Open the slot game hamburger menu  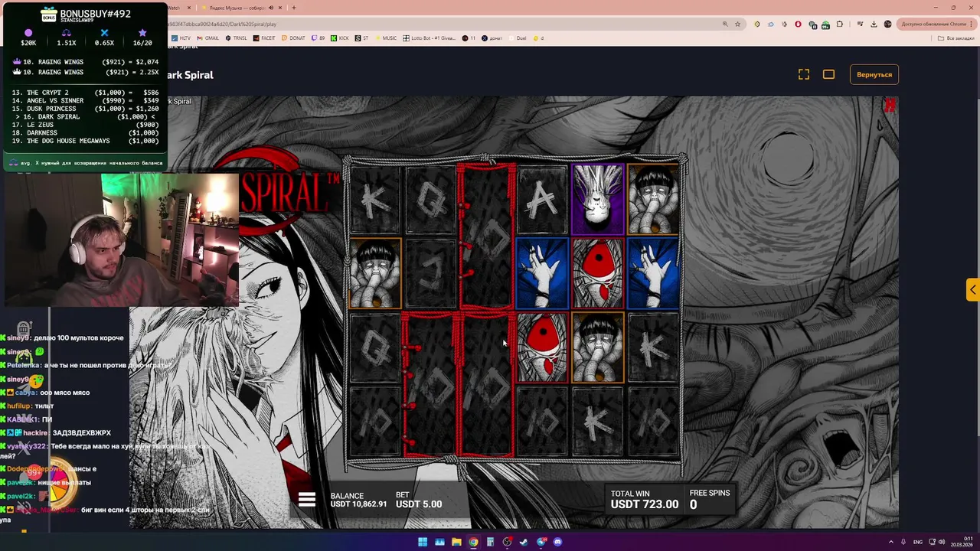point(307,500)
